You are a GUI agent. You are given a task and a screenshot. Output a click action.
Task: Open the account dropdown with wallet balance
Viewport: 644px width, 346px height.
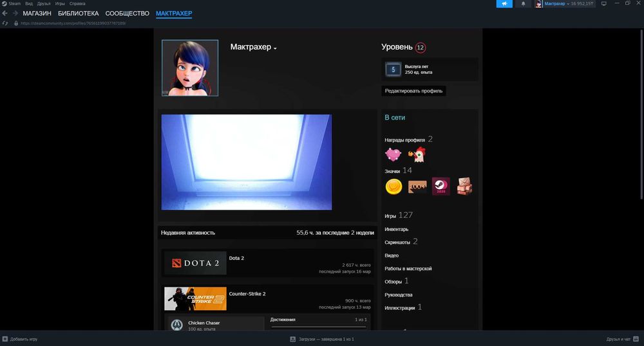569,4
